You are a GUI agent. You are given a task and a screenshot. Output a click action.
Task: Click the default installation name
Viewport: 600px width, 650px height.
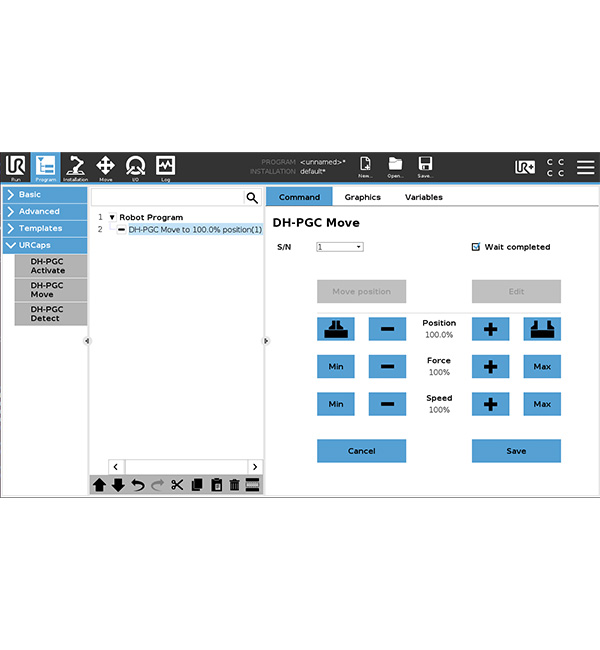(x=313, y=172)
